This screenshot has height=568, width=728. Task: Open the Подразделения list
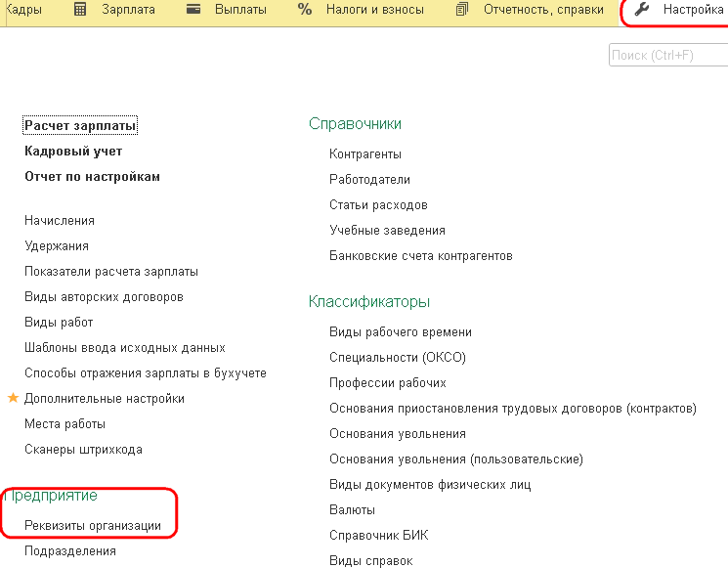[70, 551]
